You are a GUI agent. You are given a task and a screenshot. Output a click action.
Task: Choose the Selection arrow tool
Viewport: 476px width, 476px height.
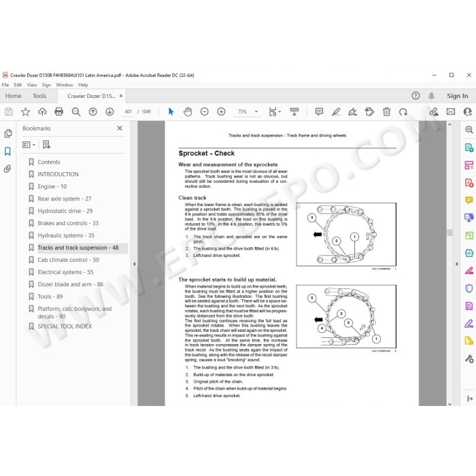point(171,112)
